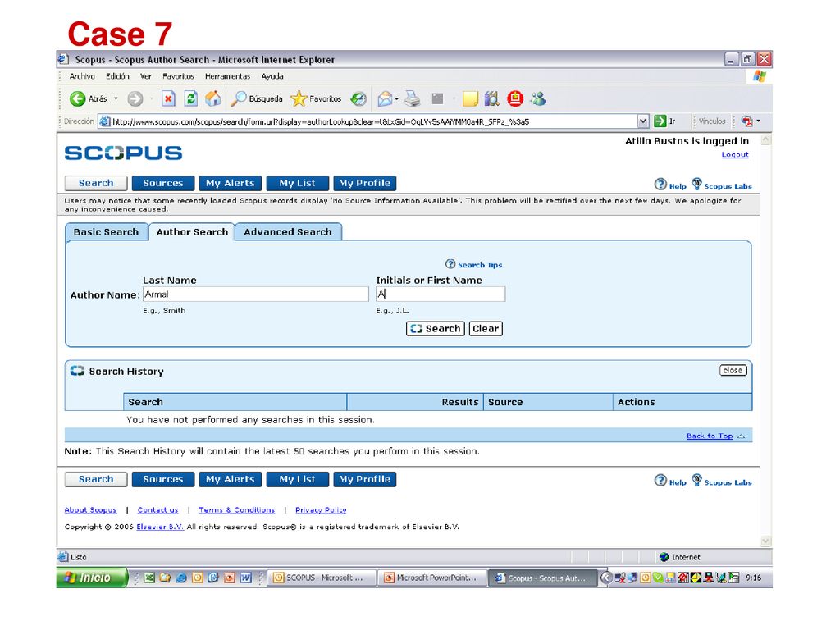Viewport: 840px width, 630px height.
Task: Click the grayed Forward arrow icon
Action: pyautogui.click(x=135, y=98)
